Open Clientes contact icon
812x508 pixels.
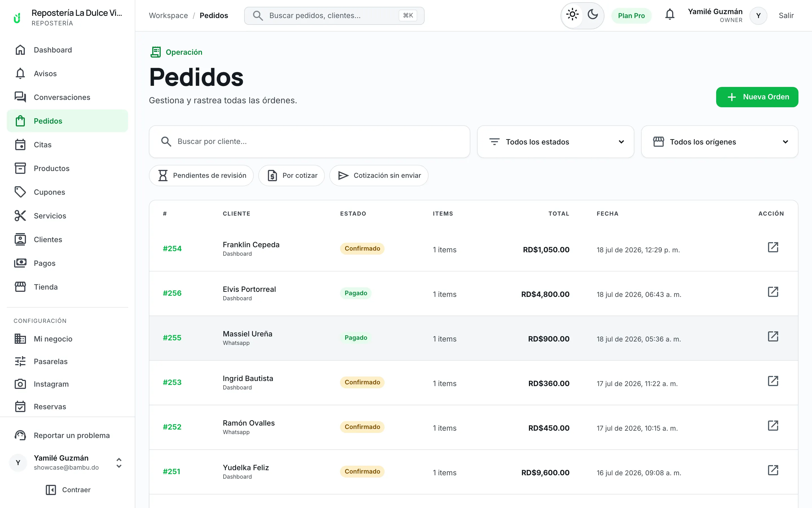coord(20,240)
